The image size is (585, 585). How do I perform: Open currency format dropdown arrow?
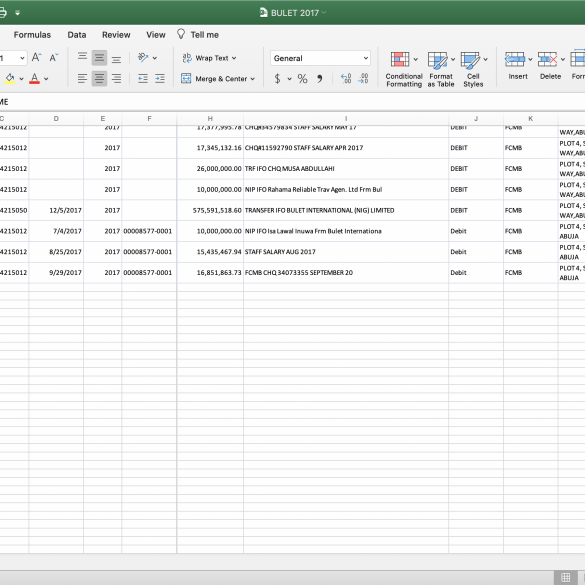pyautogui.click(x=290, y=79)
